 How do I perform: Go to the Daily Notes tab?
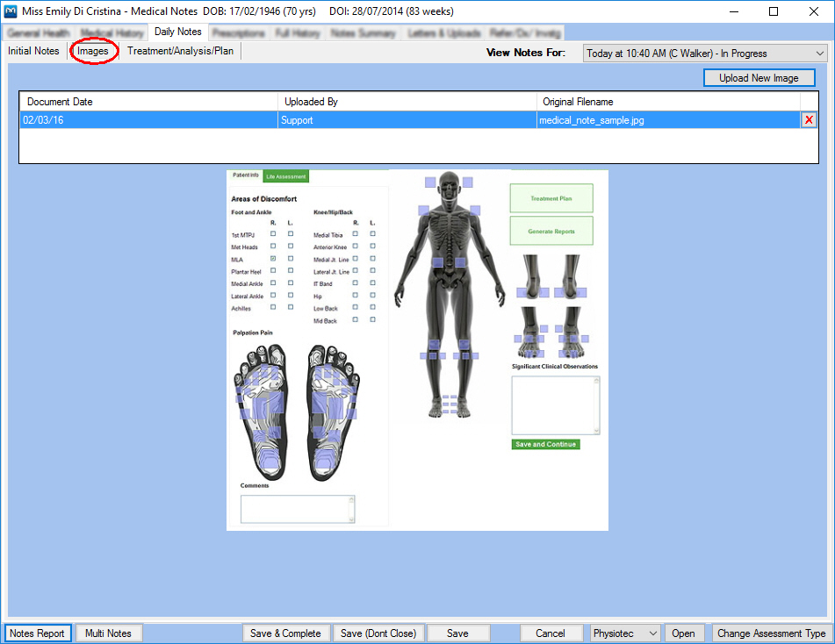click(x=177, y=32)
